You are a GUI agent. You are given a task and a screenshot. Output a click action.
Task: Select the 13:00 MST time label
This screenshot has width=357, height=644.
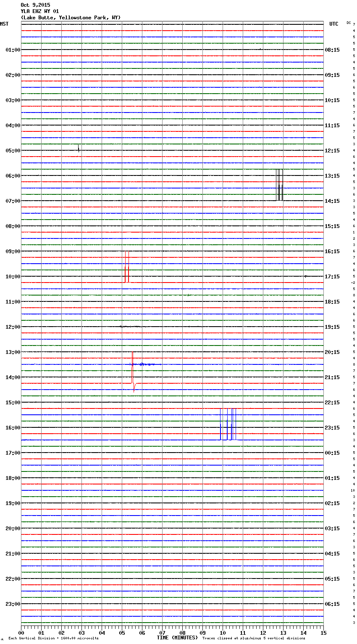click(13, 352)
